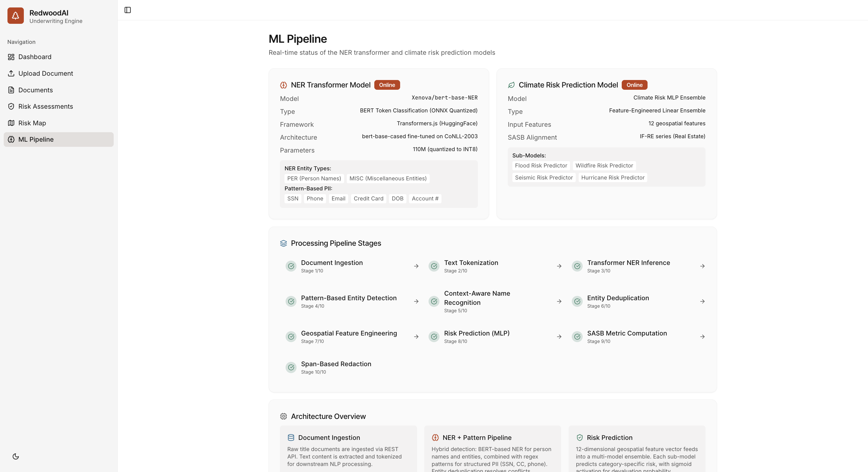Click the RedwoodAI tree logo icon
The image size is (868, 472).
click(15, 16)
